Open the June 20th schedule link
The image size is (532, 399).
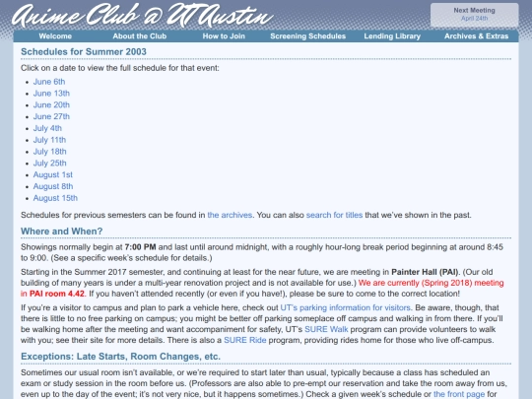tap(51, 104)
